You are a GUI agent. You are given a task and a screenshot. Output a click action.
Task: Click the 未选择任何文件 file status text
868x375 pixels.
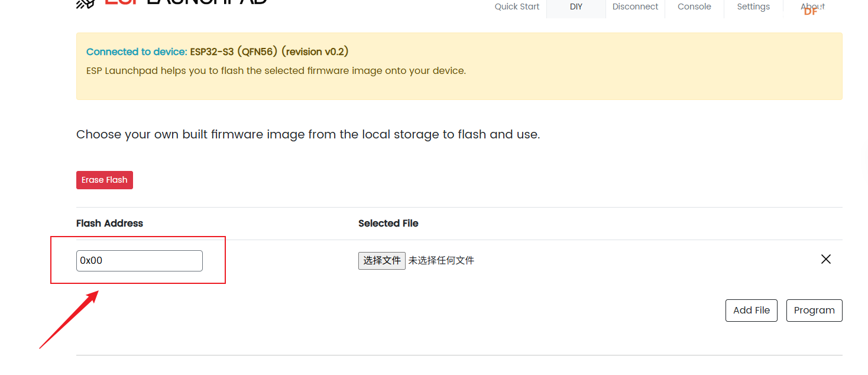tap(441, 260)
